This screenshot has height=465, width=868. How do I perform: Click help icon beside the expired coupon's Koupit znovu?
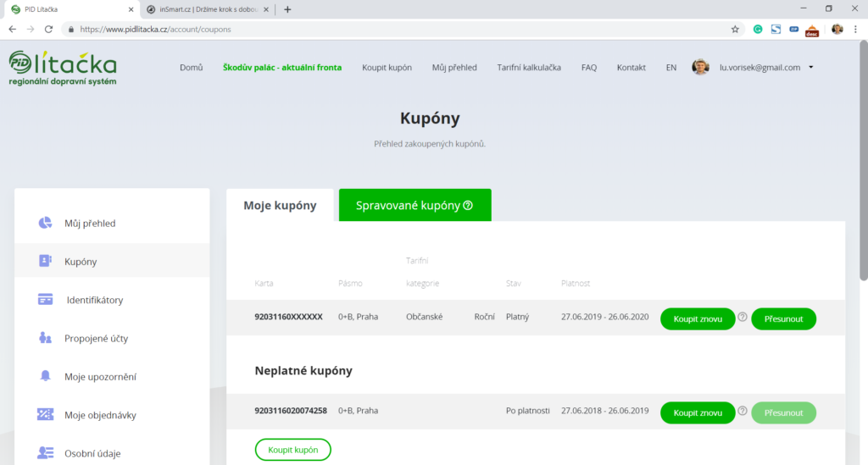pos(743,411)
